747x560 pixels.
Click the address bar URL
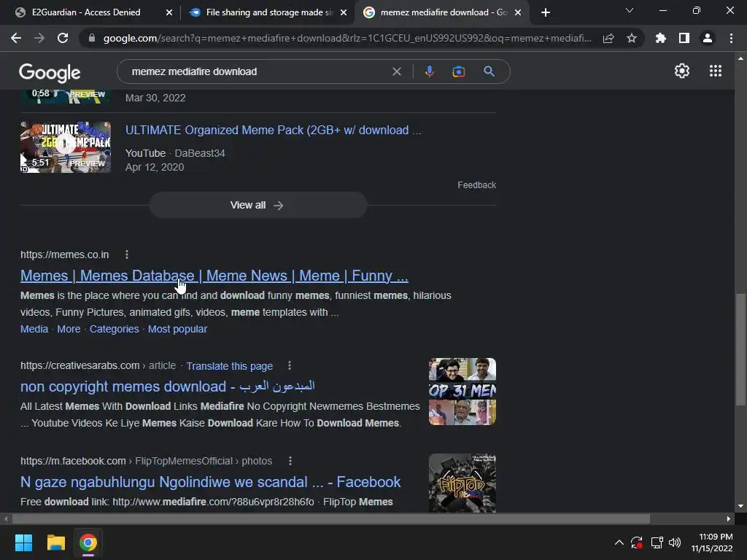[x=347, y=38]
